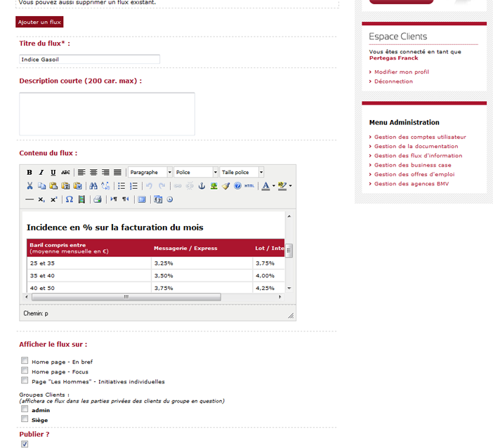Enable the admin client group checkbox
Image resolution: width=493 pixels, height=448 pixels.
tap(25, 409)
